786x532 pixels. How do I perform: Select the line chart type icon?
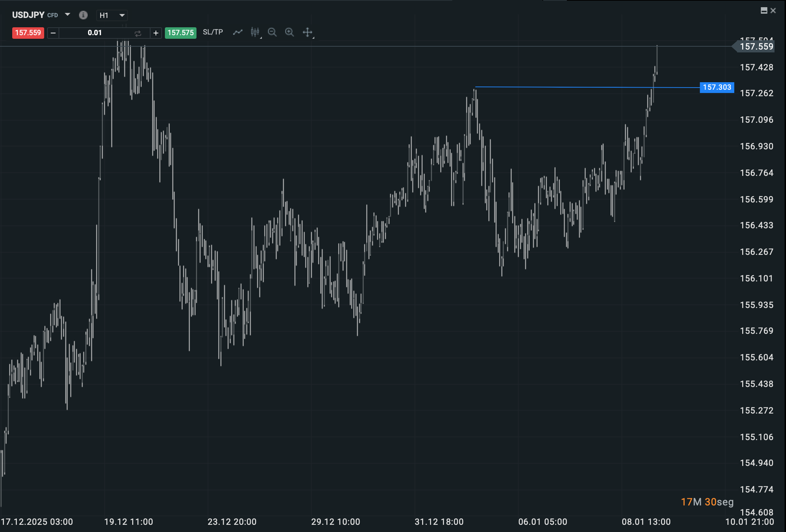[237, 32]
